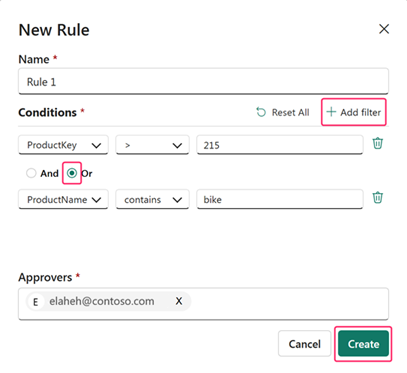Reset all conditions
407x373 pixels.
(x=283, y=112)
